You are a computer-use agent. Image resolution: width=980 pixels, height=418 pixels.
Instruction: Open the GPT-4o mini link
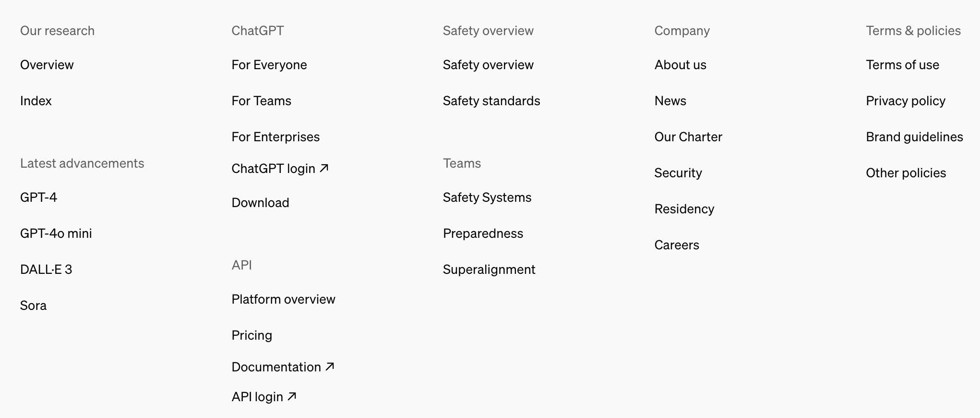pos(56,234)
